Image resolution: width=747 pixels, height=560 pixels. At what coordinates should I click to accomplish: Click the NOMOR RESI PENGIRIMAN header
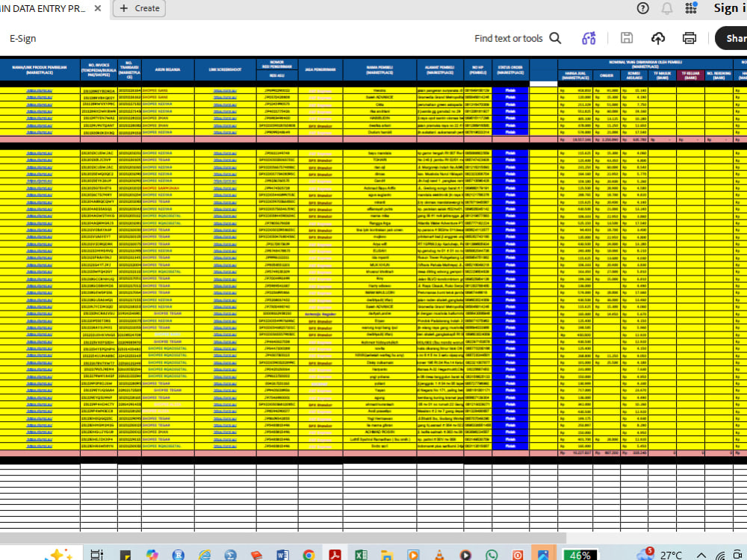pyautogui.click(x=277, y=64)
